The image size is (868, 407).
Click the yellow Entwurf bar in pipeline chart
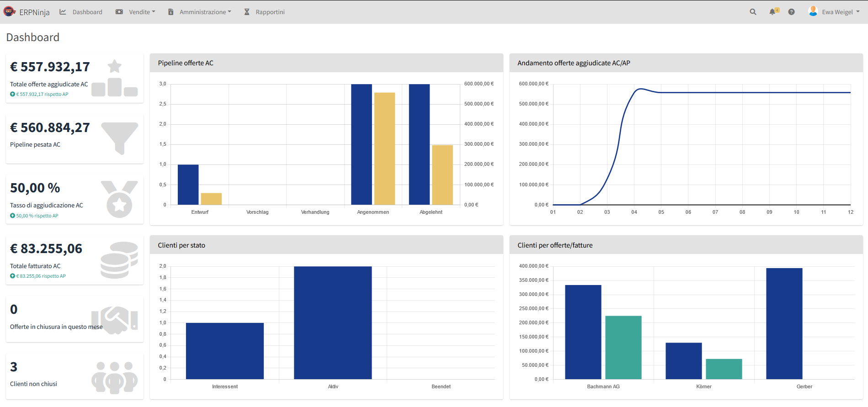click(x=211, y=199)
